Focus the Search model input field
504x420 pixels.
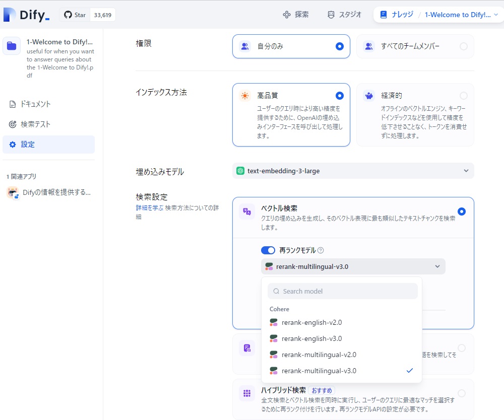[x=343, y=291]
